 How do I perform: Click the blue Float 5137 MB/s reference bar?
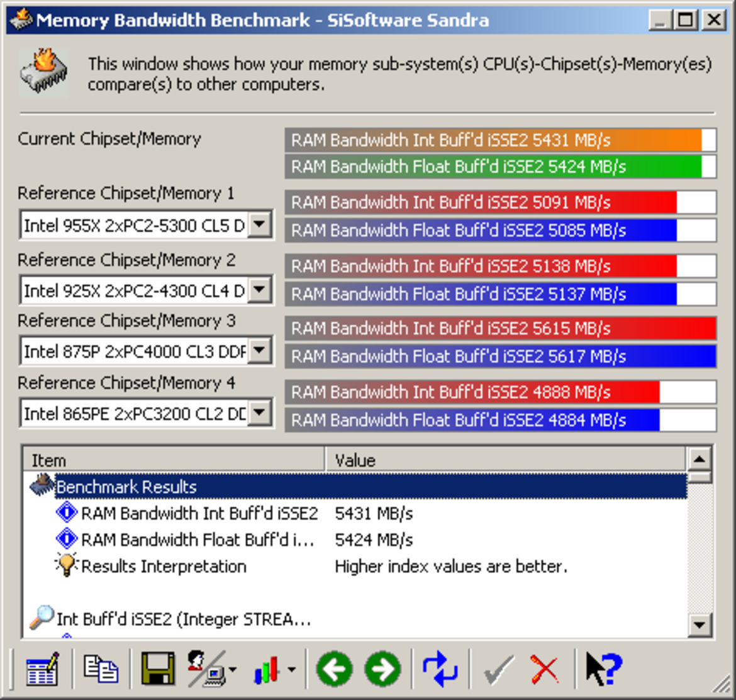point(500,294)
